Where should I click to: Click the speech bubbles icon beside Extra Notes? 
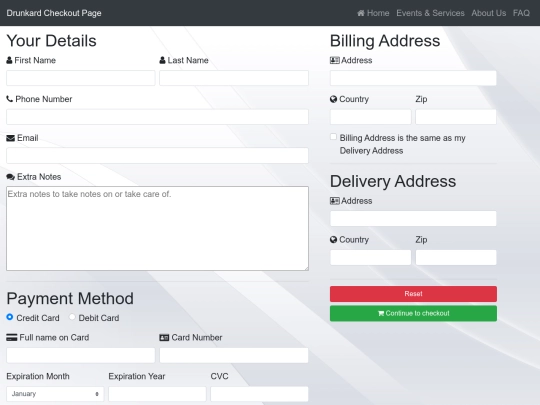click(x=11, y=177)
